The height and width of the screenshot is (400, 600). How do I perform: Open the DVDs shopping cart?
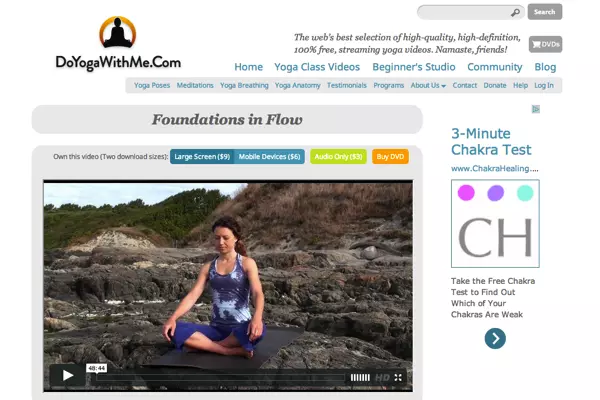coord(545,44)
